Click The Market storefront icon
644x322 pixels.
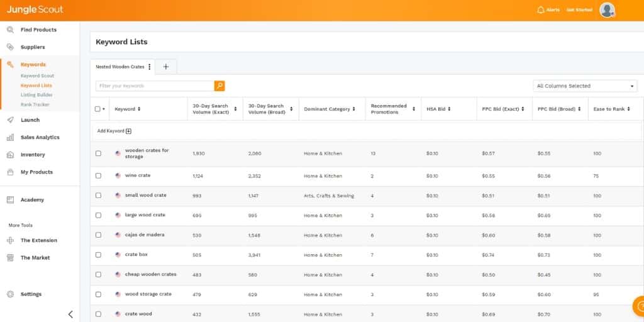[x=10, y=257]
